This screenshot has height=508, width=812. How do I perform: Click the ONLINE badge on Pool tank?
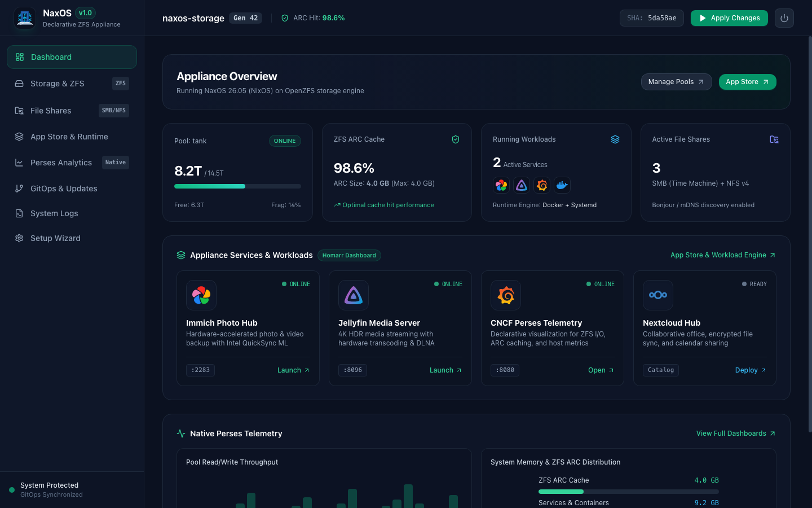(285, 141)
